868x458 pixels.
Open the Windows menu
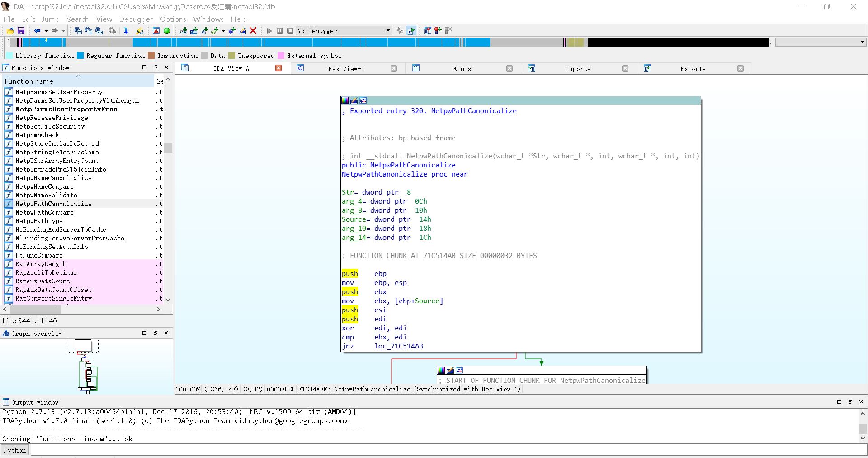pyautogui.click(x=208, y=19)
